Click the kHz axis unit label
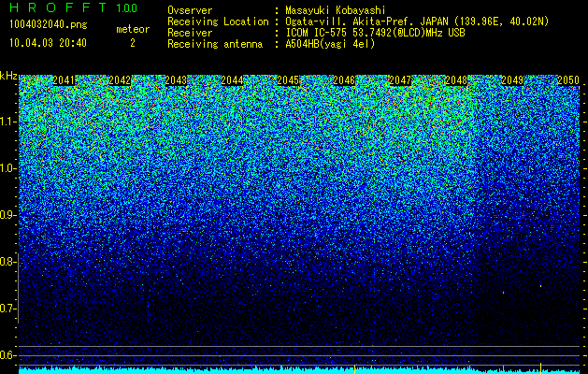The image size is (588, 374). (x=8, y=76)
